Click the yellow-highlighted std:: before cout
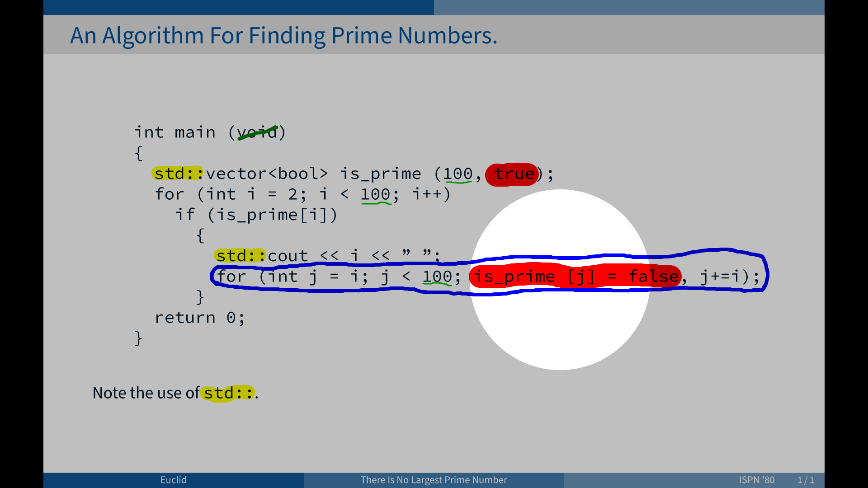This screenshot has width=868, height=488. tap(240, 256)
